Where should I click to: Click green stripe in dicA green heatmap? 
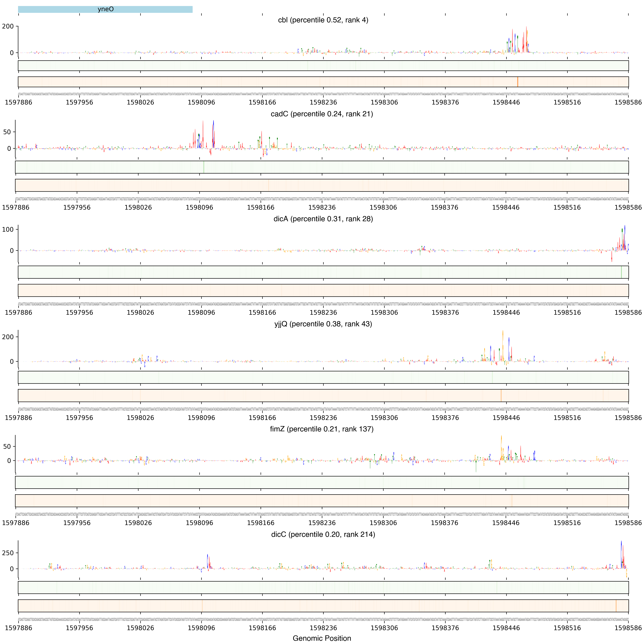click(621, 272)
